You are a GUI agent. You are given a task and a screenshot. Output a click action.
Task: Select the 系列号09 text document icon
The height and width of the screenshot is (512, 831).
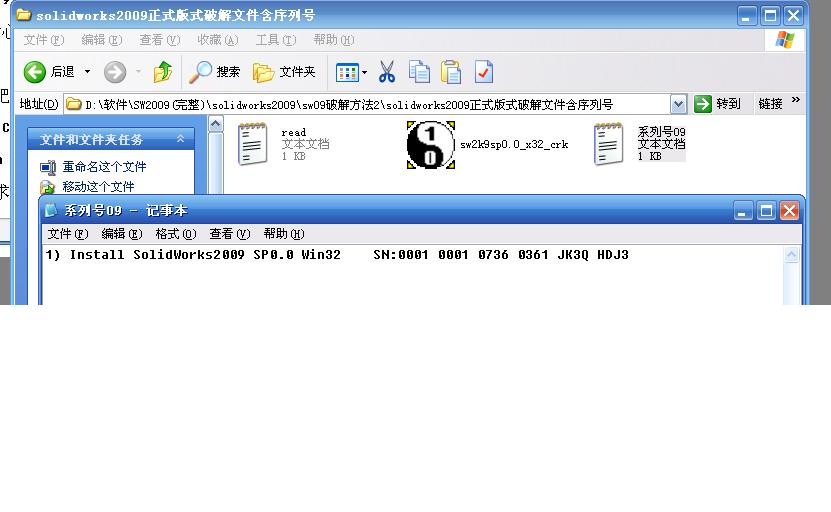608,144
